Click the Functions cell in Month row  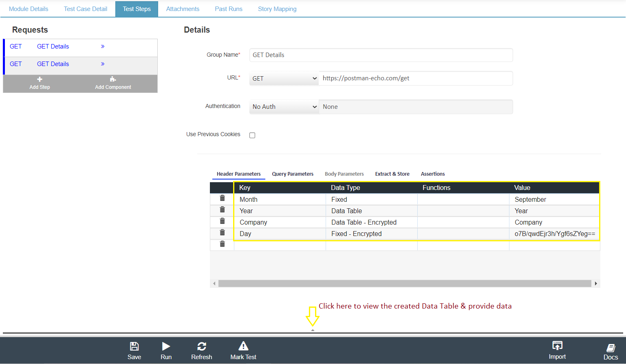(x=463, y=199)
